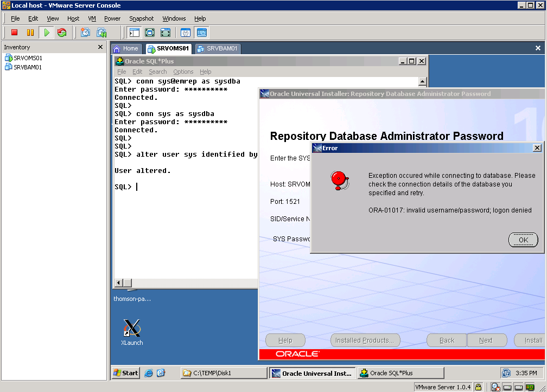Take a snapshot using the toolbar icon
This screenshot has width=547, height=392.
85,33
